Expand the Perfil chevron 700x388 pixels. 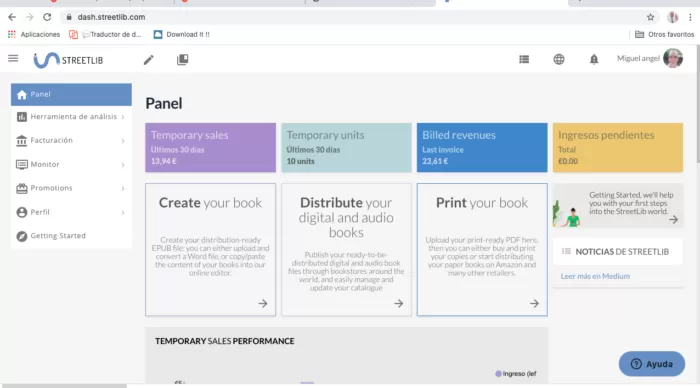point(123,213)
